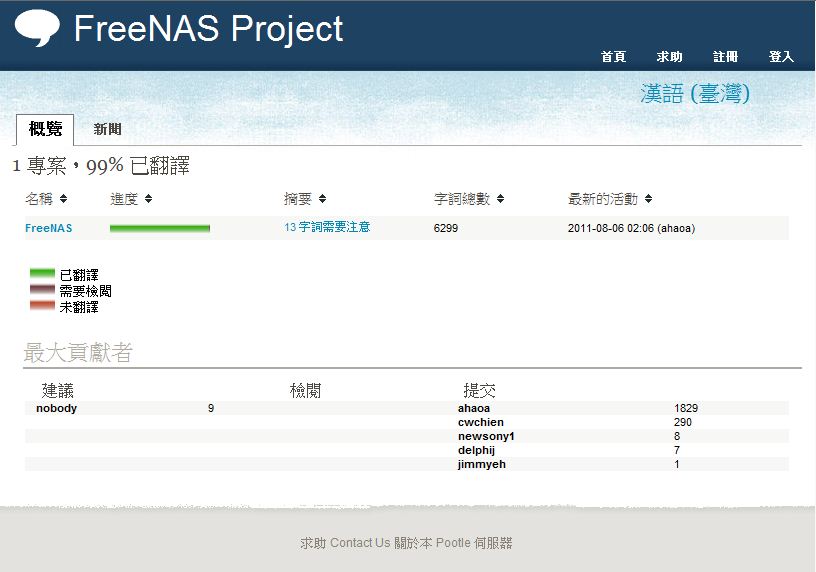
Task: Open the FreeNAS project link
Action: click(x=49, y=228)
